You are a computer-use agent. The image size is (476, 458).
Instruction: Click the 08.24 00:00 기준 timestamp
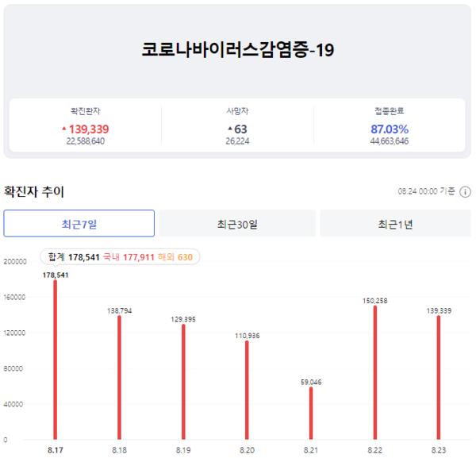coord(427,191)
